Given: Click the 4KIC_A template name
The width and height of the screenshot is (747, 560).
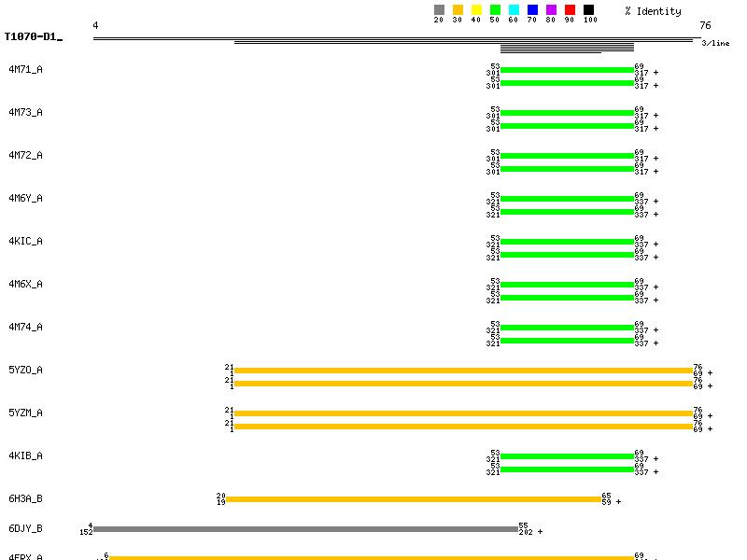Looking at the screenshot, I should coord(25,242).
